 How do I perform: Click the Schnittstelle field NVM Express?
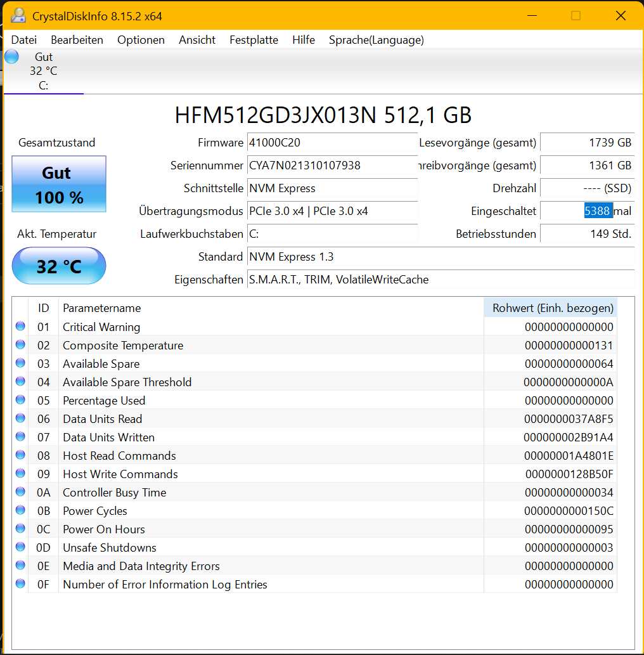pos(332,188)
